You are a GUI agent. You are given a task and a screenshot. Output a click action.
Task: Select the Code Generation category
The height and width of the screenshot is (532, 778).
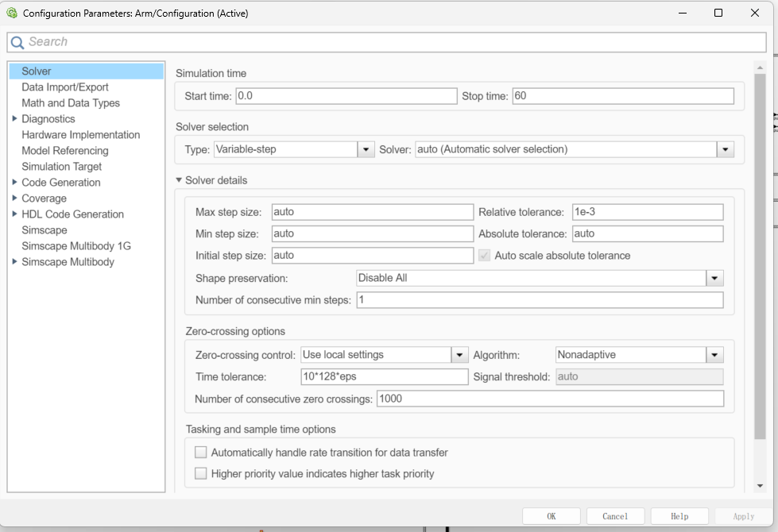[61, 182]
